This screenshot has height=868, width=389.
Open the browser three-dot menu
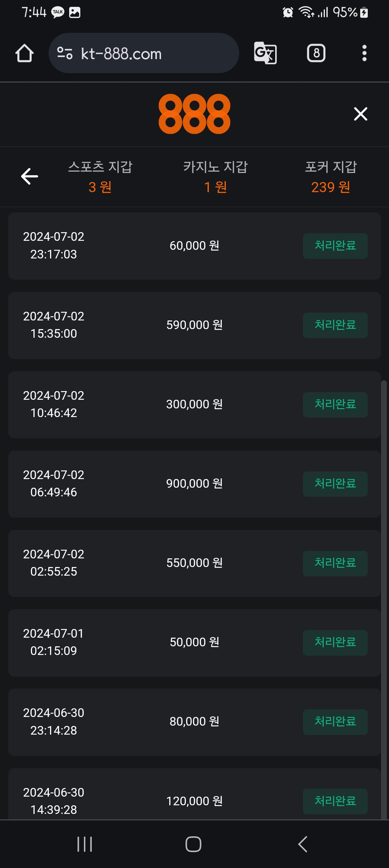point(364,53)
